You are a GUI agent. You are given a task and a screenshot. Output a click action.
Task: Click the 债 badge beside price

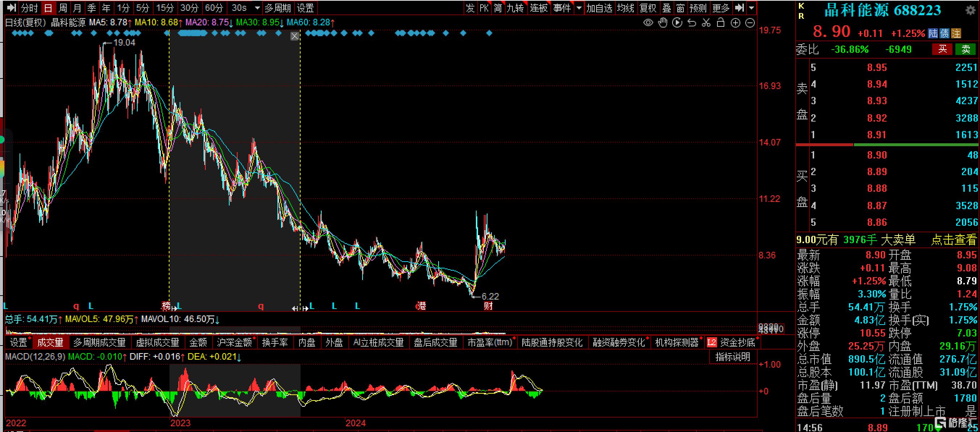[x=944, y=33]
